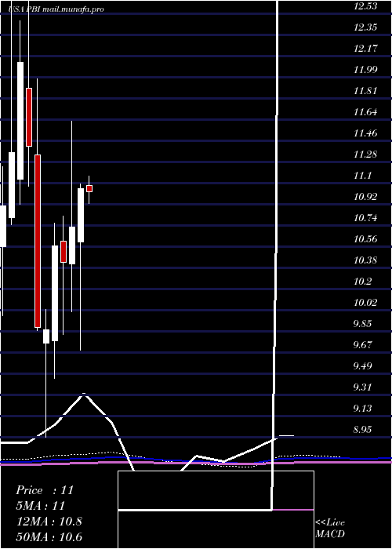
Task: Click the 8.95 price axis label
Action: pos(362,430)
